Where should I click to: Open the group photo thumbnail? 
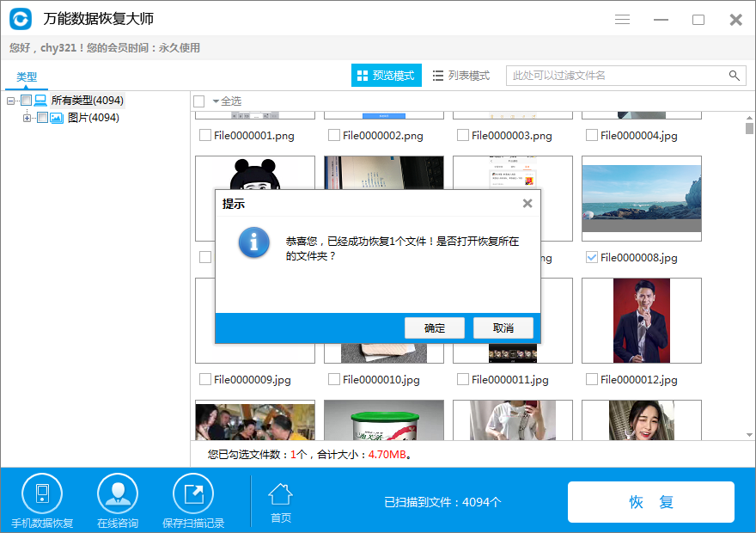(255, 420)
